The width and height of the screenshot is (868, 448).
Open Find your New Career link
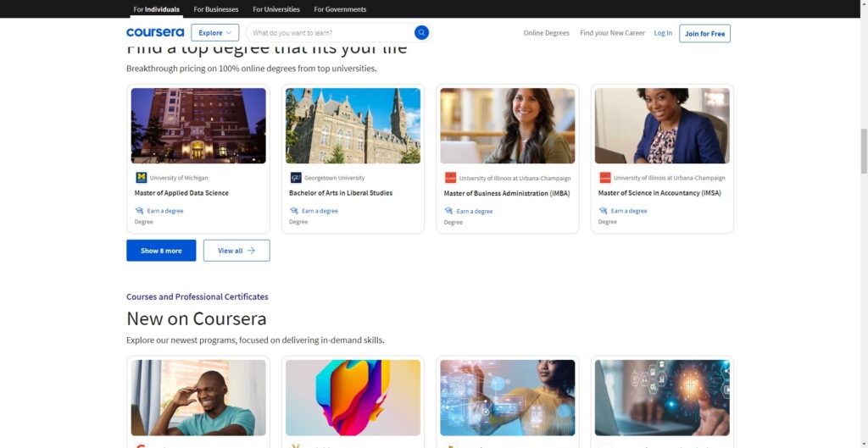click(612, 33)
